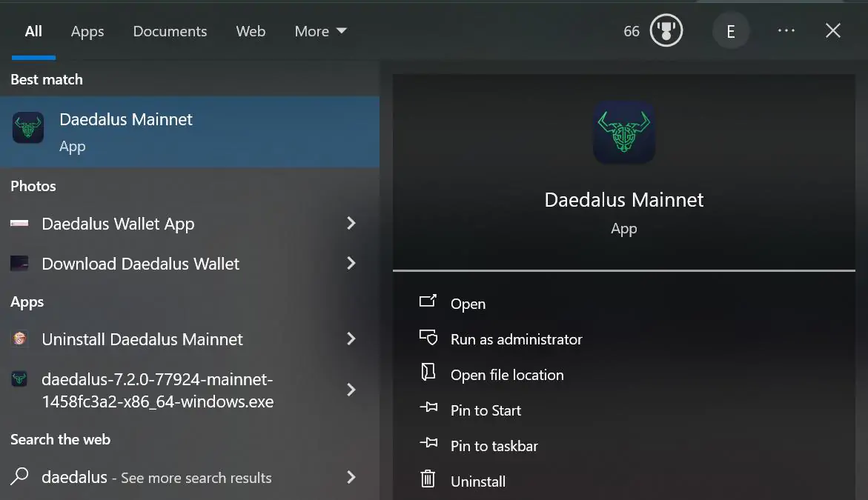Open the options ellipsis menu
This screenshot has height=500, width=868.
coord(786,30)
